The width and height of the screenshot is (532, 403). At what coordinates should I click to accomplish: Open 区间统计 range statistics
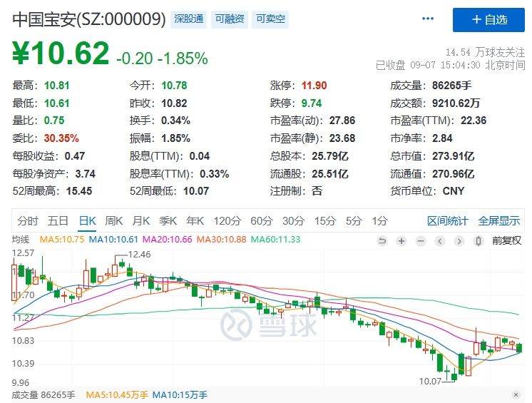(x=448, y=221)
